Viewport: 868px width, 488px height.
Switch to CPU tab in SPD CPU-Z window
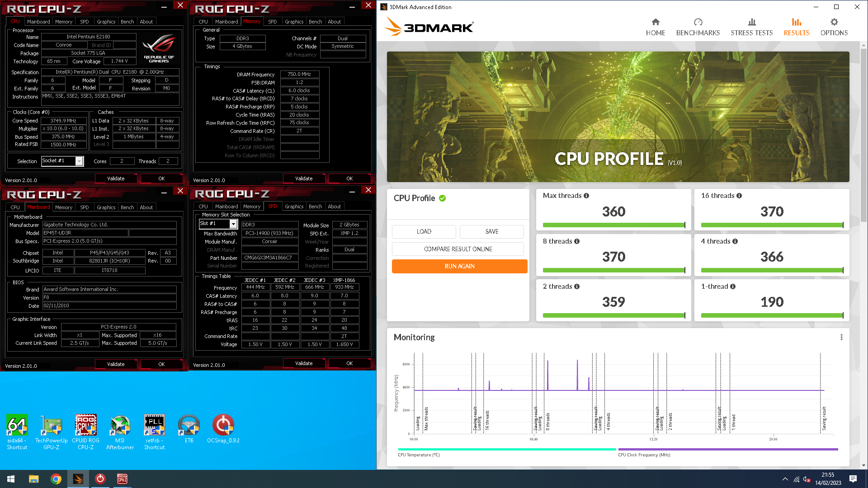coord(203,206)
